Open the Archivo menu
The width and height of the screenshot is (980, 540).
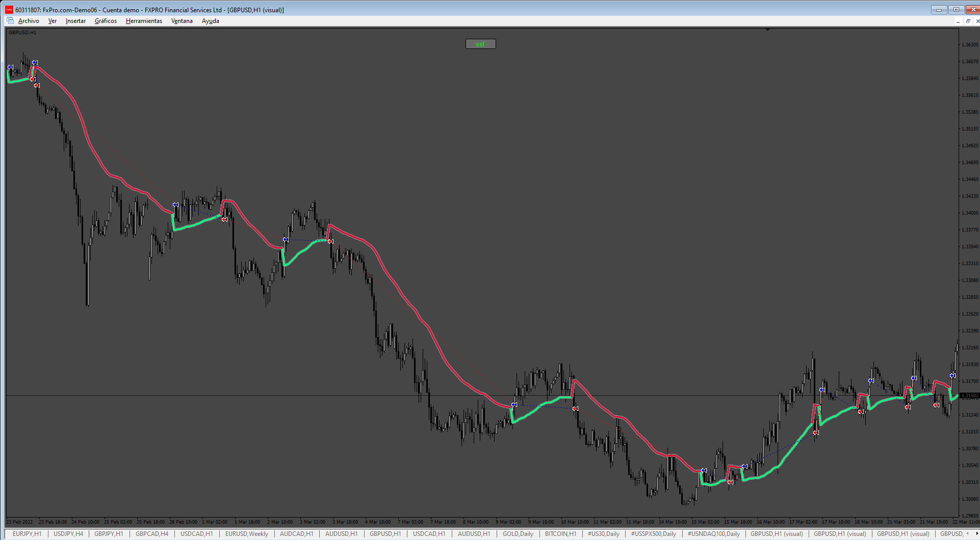[x=29, y=21]
